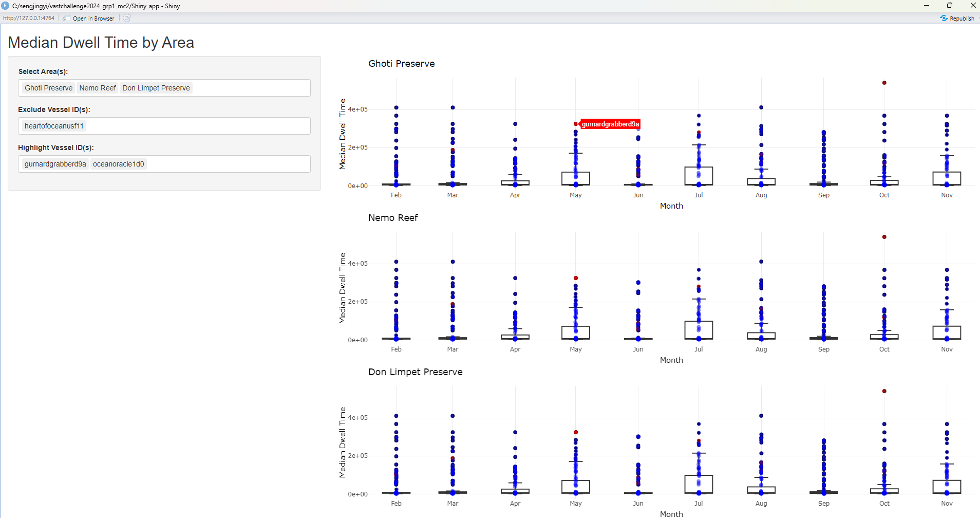Image resolution: width=980 pixels, height=518 pixels.
Task: Click the 127.0.0.1:4764 address text
Action: [29, 18]
